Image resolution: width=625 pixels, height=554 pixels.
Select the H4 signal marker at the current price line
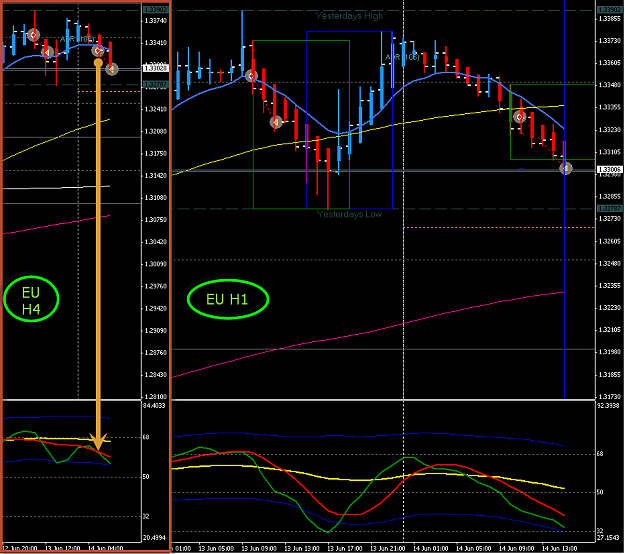pyautogui.click(x=112, y=69)
